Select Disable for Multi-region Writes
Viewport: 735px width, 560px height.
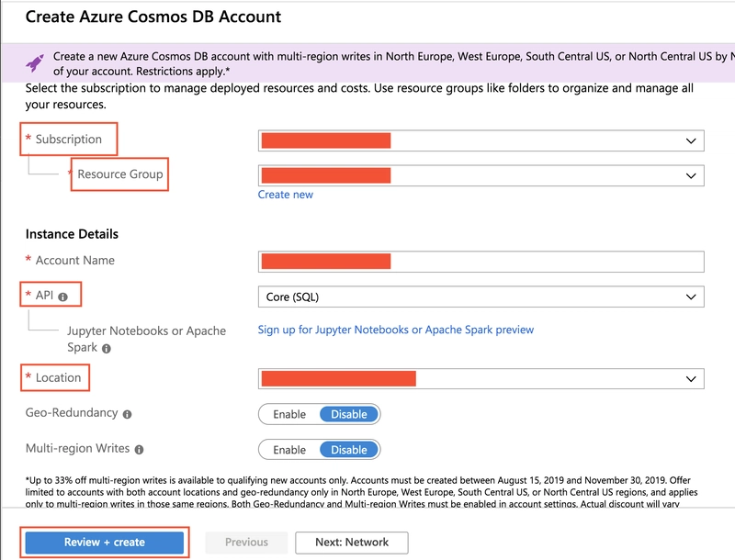[x=349, y=450]
